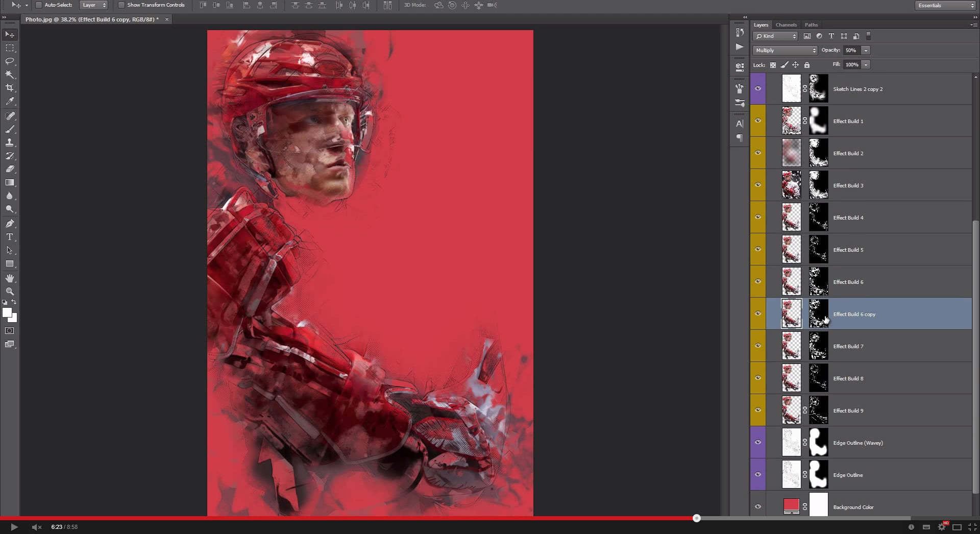Open the Kind layer filter dropdown
This screenshot has width=980, height=534.
775,36
